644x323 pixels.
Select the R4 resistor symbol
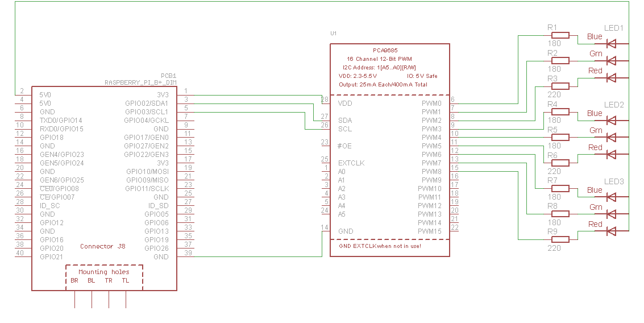coord(560,112)
